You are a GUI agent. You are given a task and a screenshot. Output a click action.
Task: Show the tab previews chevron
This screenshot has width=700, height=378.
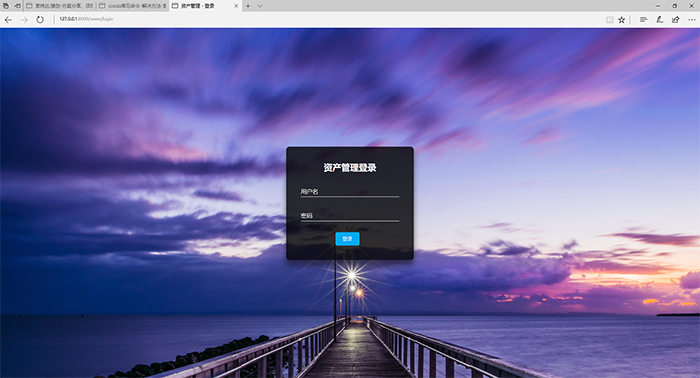point(260,6)
